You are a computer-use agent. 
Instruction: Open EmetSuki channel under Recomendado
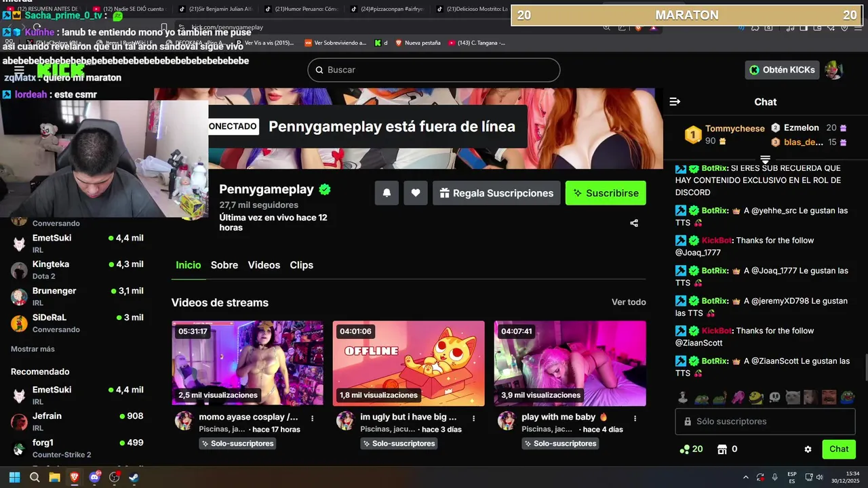[77, 395]
